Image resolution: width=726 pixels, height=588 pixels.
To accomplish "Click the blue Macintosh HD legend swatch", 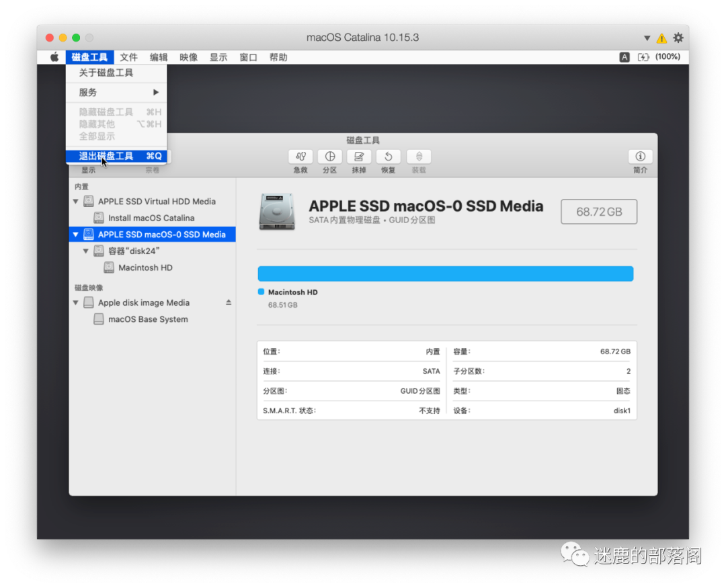I will click(261, 292).
